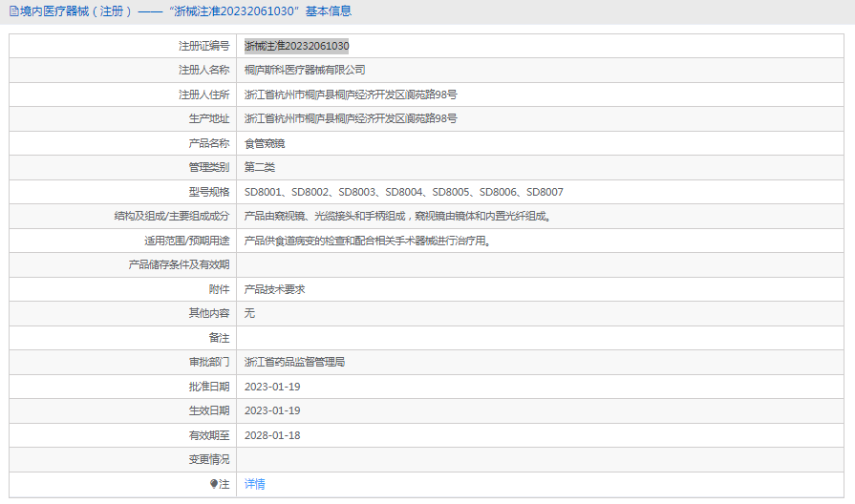Click the 无 value in 其他内容 row
The width and height of the screenshot is (855, 504).
249,313
